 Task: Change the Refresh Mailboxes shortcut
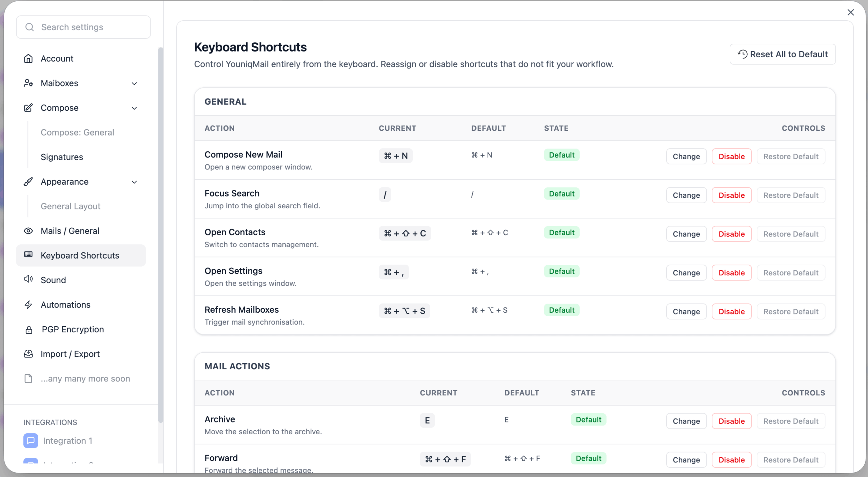(x=686, y=312)
